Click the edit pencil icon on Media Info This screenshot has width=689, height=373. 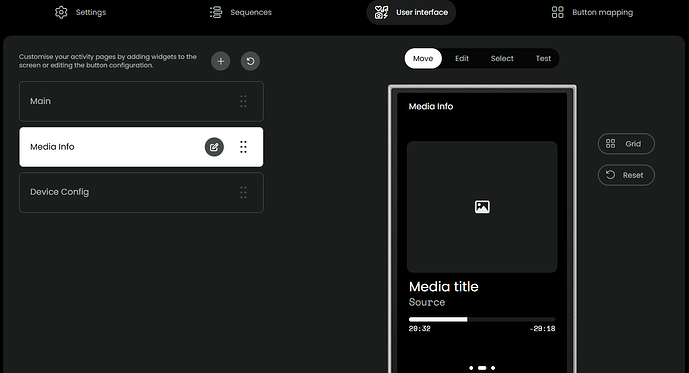214,147
